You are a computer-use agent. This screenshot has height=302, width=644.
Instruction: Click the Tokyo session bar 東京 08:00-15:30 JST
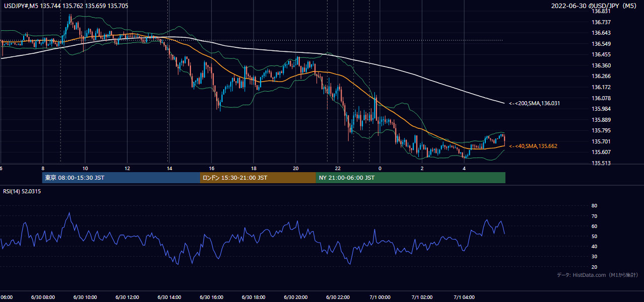(121, 178)
